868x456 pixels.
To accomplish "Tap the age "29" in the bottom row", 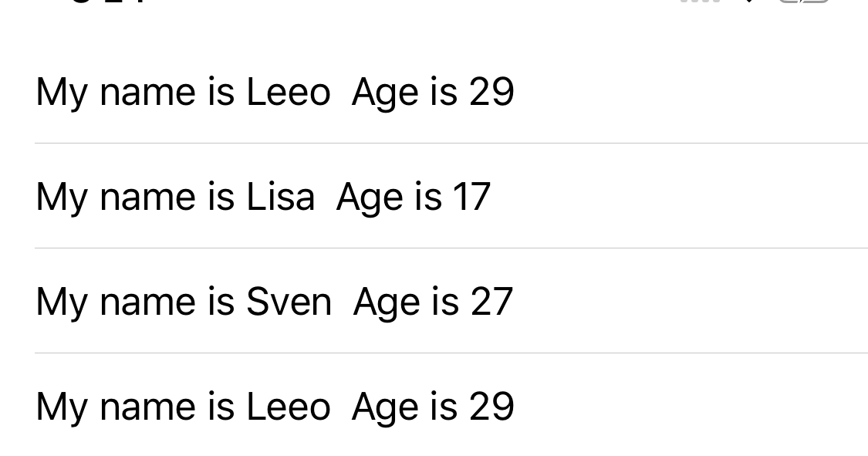I will pyautogui.click(x=491, y=406).
